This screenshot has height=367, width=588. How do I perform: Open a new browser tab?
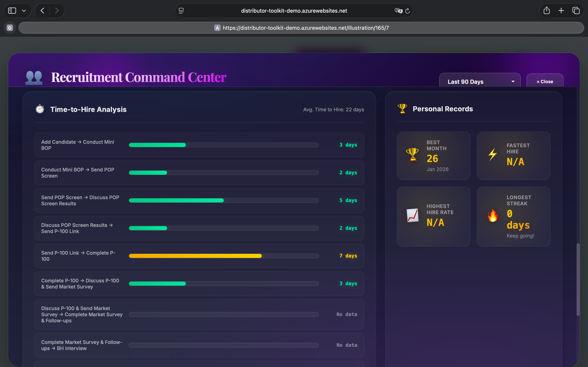tap(561, 10)
